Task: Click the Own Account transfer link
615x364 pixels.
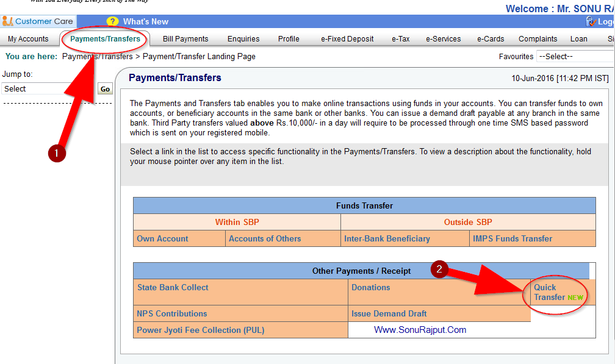Action: click(x=162, y=238)
